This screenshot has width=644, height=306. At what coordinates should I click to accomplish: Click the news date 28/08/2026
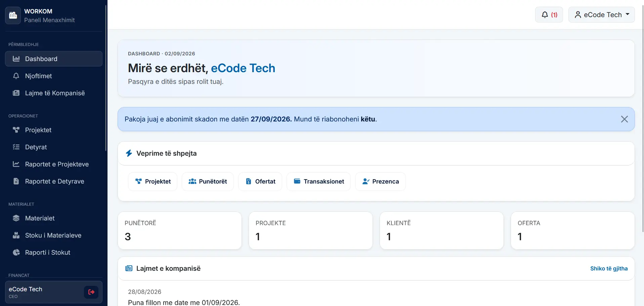click(144, 292)
